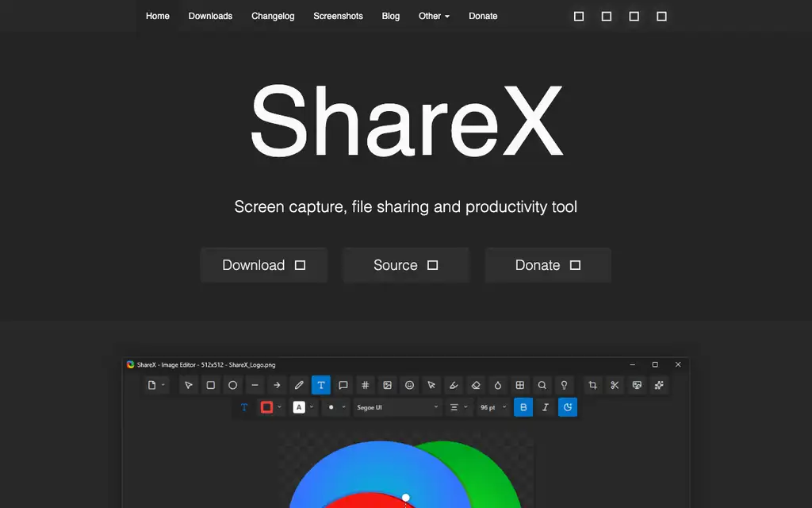Open the Changelog page
Screen dimensions: 812x508
pyautogui.click(x=273, y=16)
